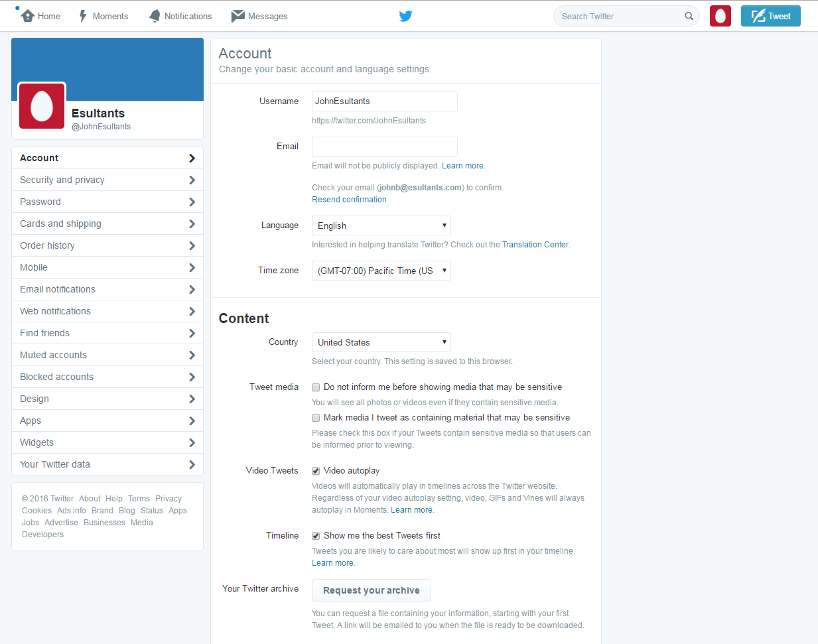Click chevron next to Mobile
The image size is (818, 644).
click(x=192, y=267)
